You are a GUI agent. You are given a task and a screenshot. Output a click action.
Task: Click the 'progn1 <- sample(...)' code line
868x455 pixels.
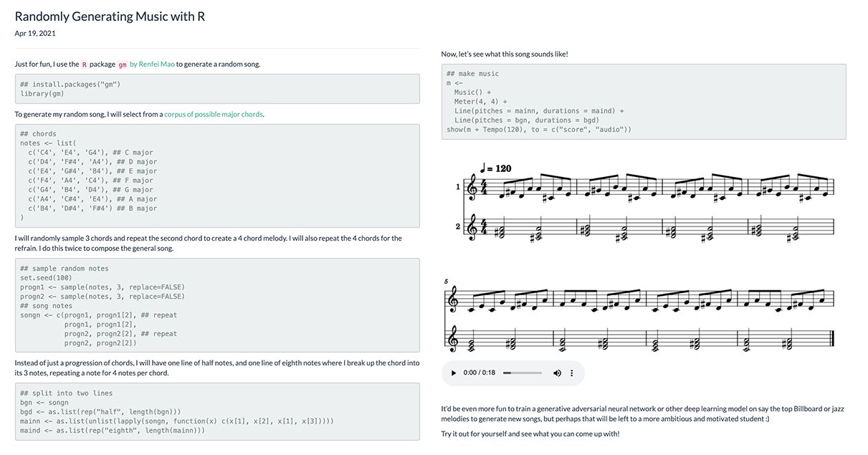click(x=102, y=287)
